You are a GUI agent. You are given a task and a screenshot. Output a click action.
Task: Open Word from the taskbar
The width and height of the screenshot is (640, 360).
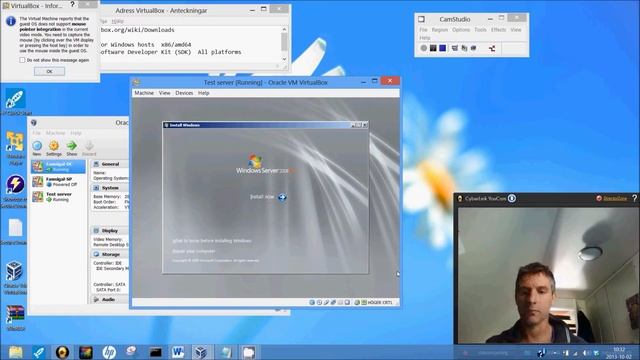pos(178,352)
